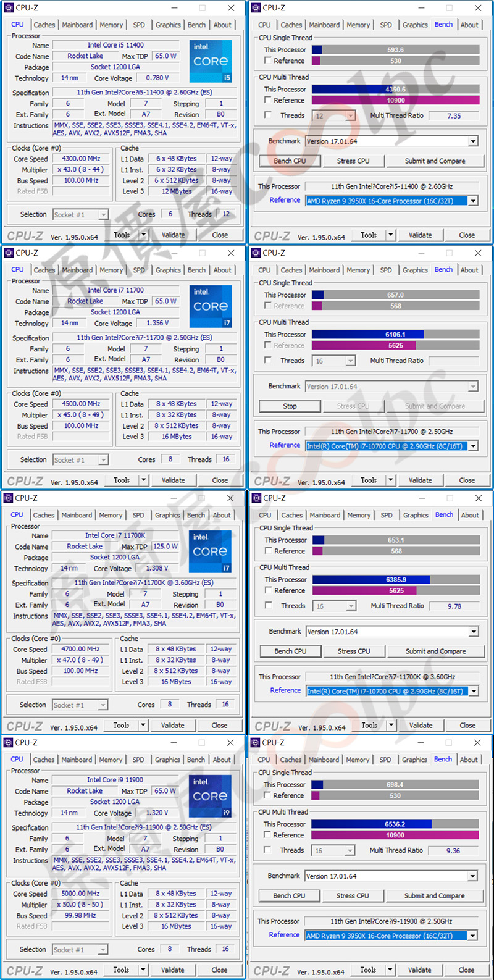Screen dimensions: 494x980
Task: Open About tab in i9-11900 Bench window
Action: 469,760
